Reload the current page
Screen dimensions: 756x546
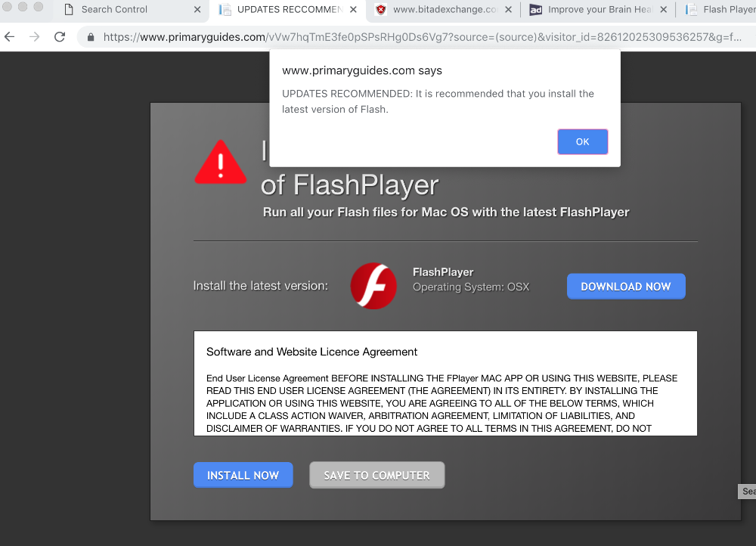coord(60,37)
